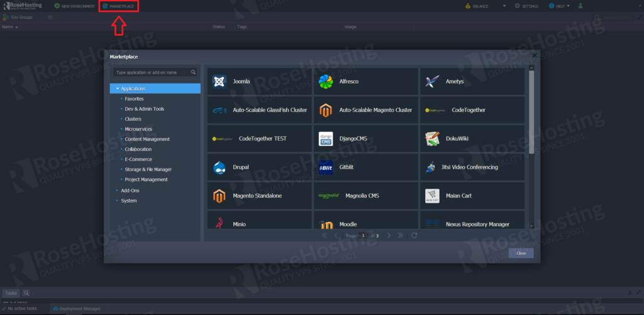Viewport: 644px width, 315px height.
Task: Click the refresh icon in pagination bar
Action: [x=414, y=235]
